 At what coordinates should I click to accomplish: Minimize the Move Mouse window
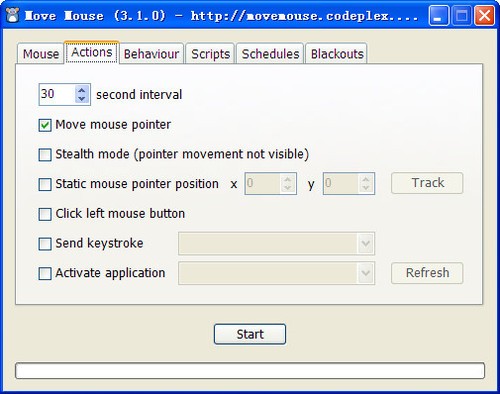[x=439, y=15]
